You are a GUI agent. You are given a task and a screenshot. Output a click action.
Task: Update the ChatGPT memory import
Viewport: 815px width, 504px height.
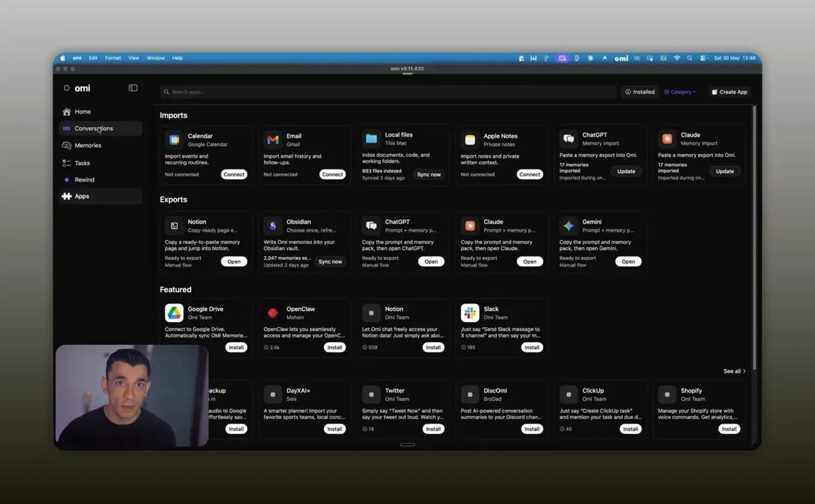tap(626, 171)
